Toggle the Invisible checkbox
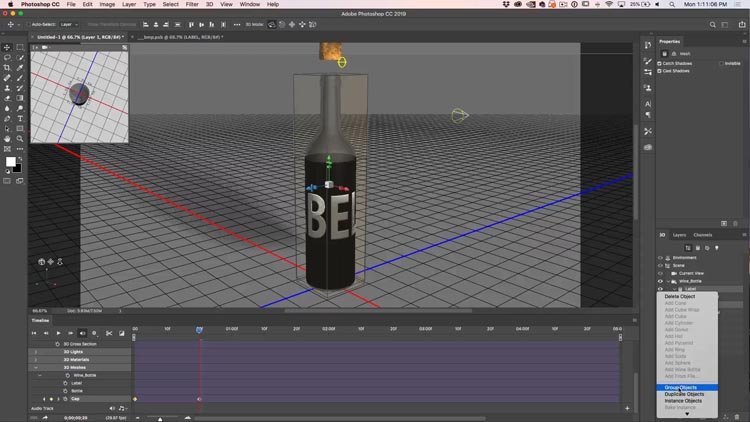The height and width of the screenshot is (422, 750). 721,63
